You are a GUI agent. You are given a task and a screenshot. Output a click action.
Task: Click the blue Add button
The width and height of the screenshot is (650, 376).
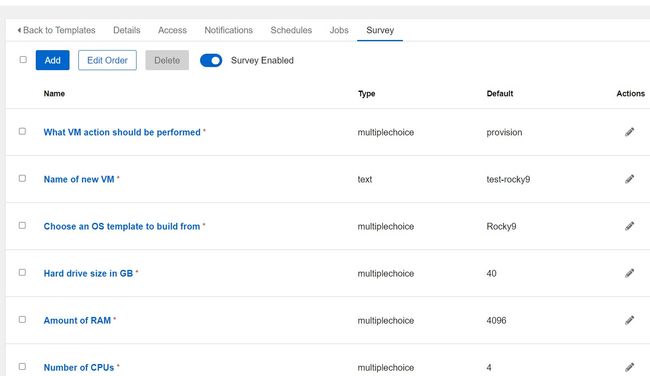click(53, 60)
